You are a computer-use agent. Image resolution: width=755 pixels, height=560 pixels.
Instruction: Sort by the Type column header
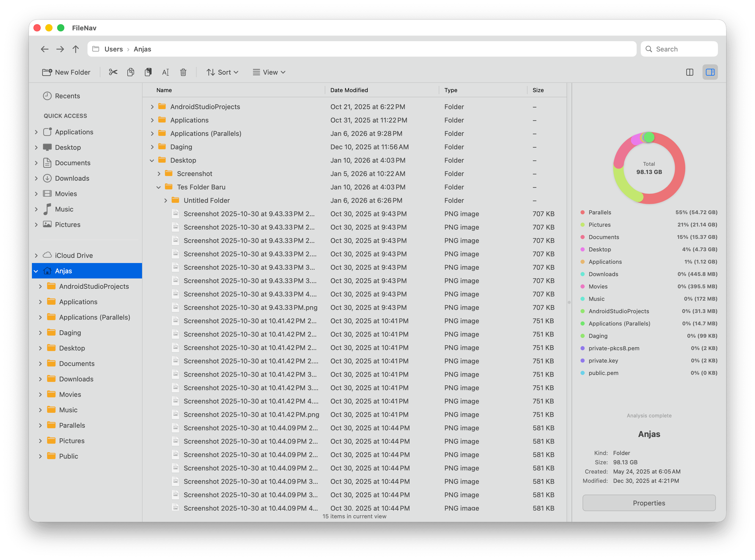point(451,90)
